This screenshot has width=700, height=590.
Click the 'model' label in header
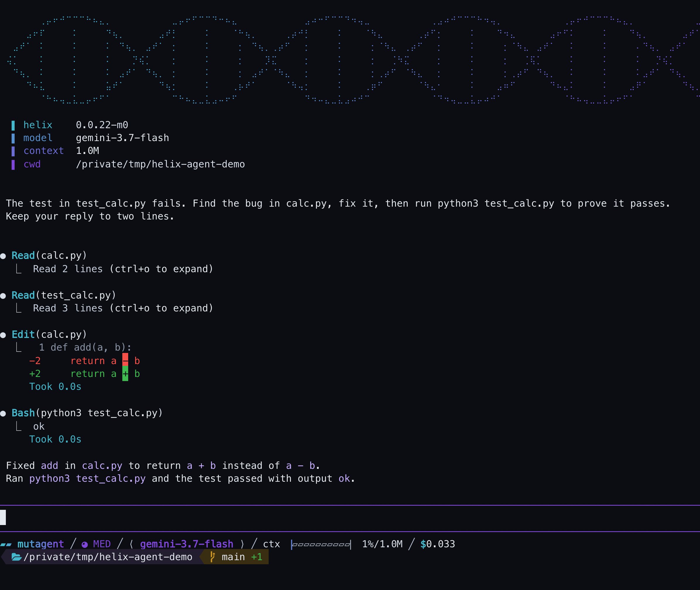(38, 138)
